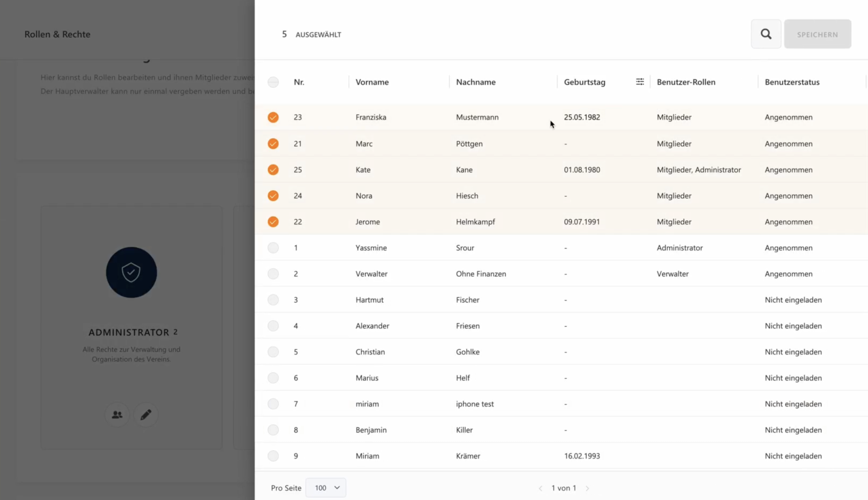Click first name Hartmut
The height and width of the screenshot is (500, 868).
point(369,300)
